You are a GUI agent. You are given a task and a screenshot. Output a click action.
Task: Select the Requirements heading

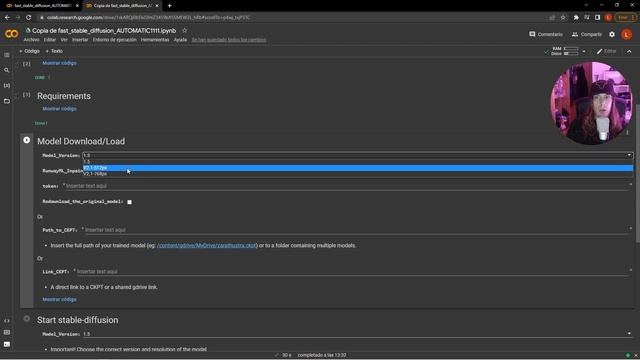coord(64,96)
